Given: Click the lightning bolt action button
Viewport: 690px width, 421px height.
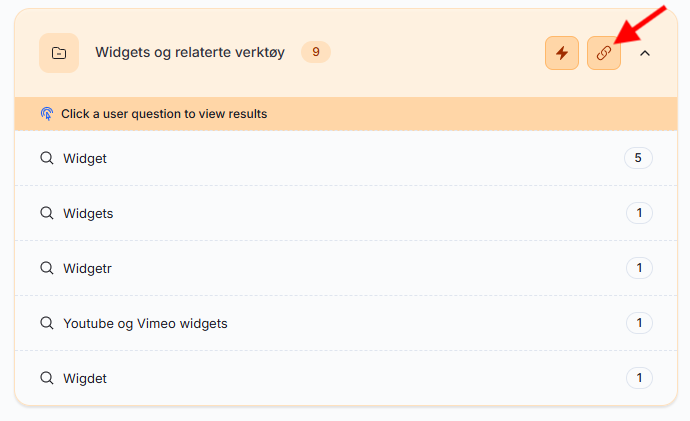Looking at the screenshot, I should (x=562, y=53).
